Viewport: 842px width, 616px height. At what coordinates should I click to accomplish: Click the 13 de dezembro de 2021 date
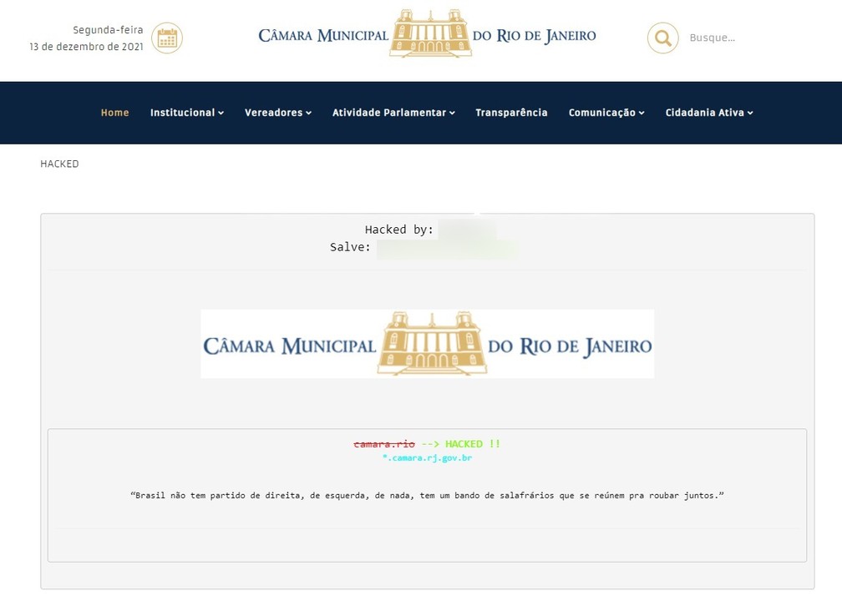[86, 47]
